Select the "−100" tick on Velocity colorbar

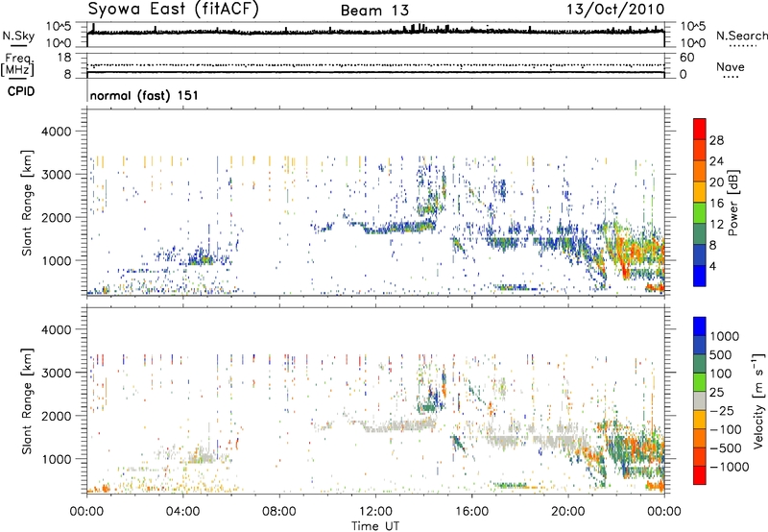coord(726,429)
